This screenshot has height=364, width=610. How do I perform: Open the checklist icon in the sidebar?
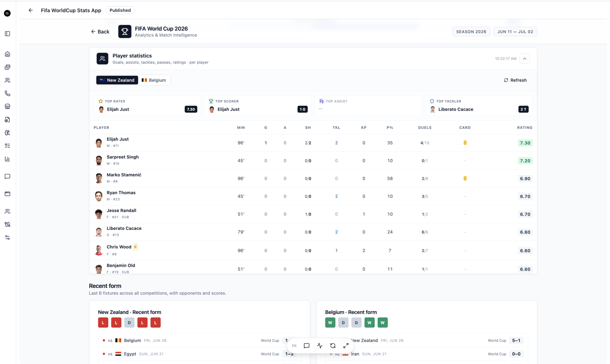(7, 146)
